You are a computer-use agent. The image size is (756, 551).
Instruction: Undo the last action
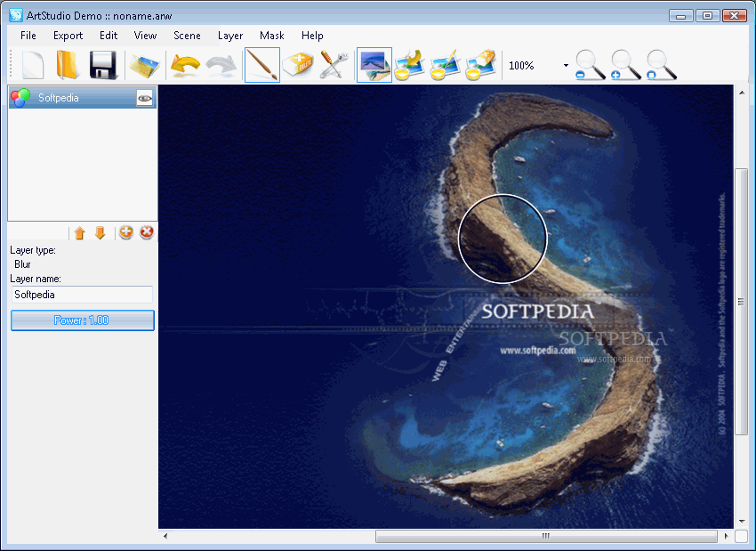coord(185,65)
